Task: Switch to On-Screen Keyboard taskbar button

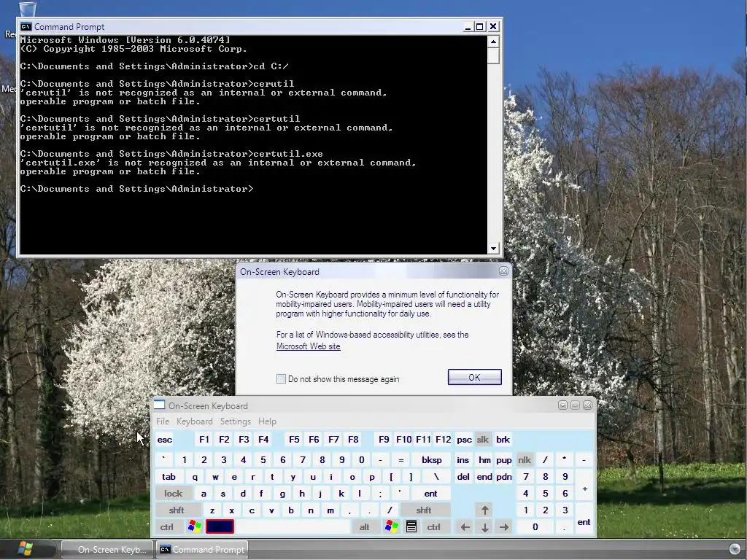Action: [107, 549]
